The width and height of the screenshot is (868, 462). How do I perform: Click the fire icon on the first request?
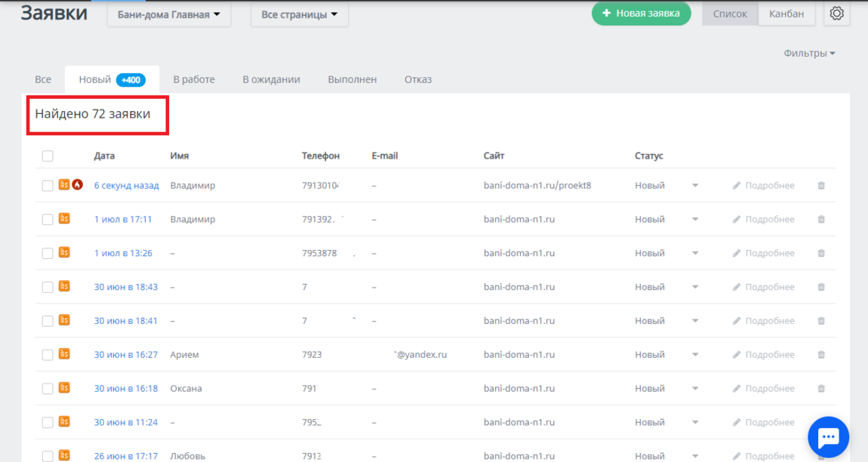77,185
